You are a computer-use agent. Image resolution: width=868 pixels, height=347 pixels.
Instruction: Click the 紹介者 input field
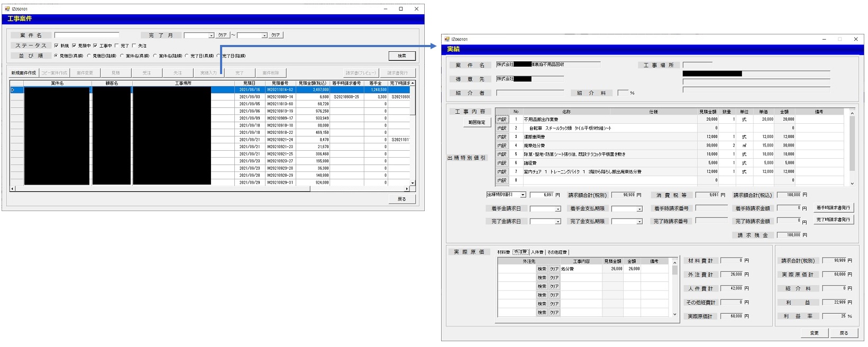530,93
